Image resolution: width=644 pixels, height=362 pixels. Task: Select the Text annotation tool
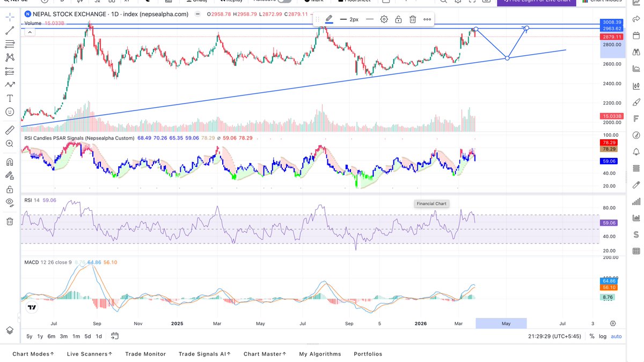tap(10, 98)
